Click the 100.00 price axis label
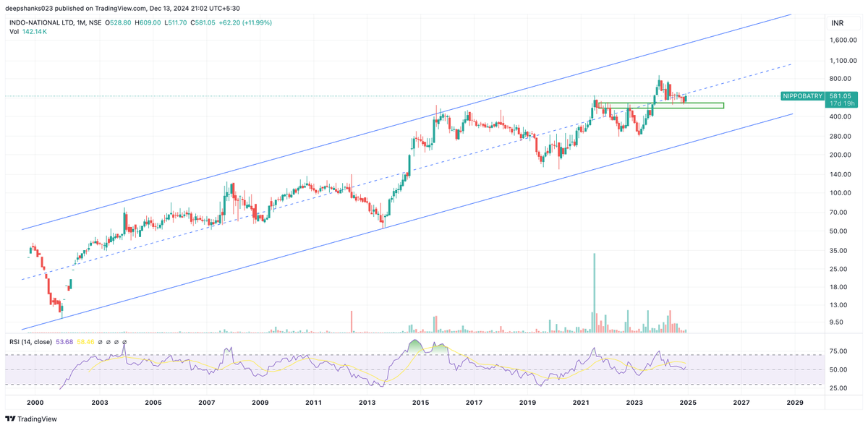 pos(840,193)
